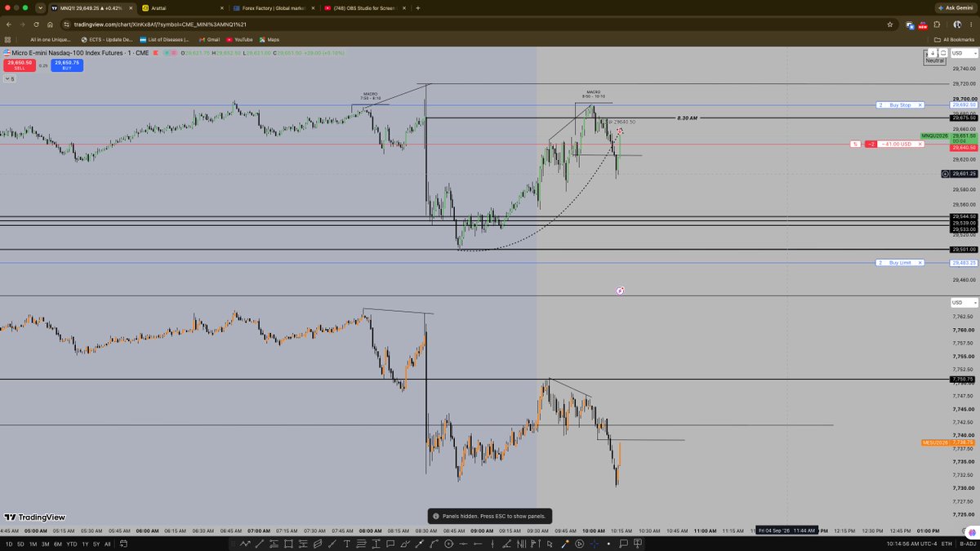Open the YouTube bookmark
Image resolution: width=980 pixels, height=551 pixels.
[240, 39]
